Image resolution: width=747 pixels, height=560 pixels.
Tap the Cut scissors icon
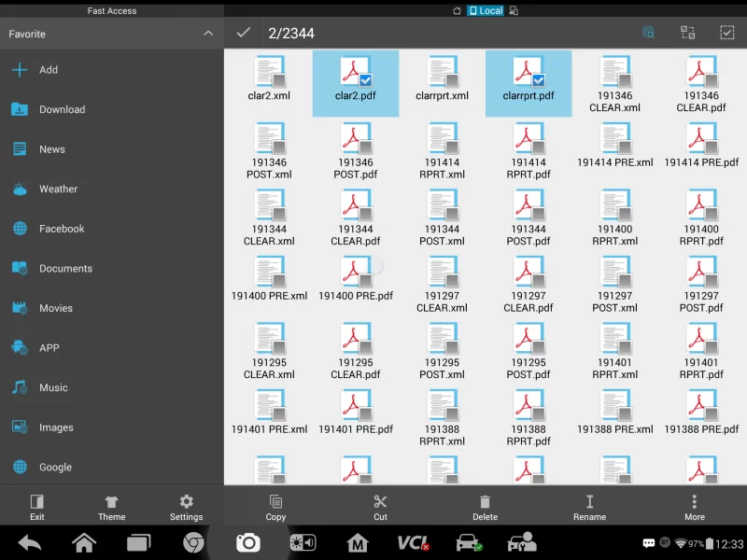coord(380,507)
